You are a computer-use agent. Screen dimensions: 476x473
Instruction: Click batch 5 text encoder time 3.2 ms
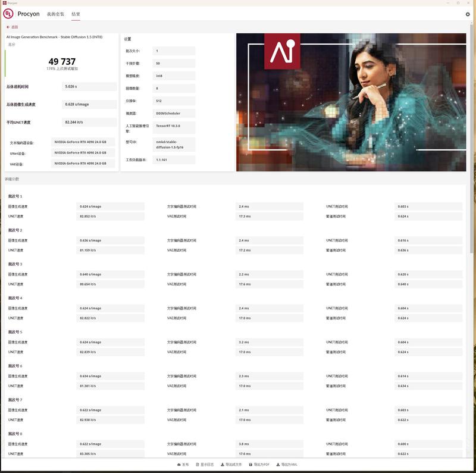pos(269,342)
